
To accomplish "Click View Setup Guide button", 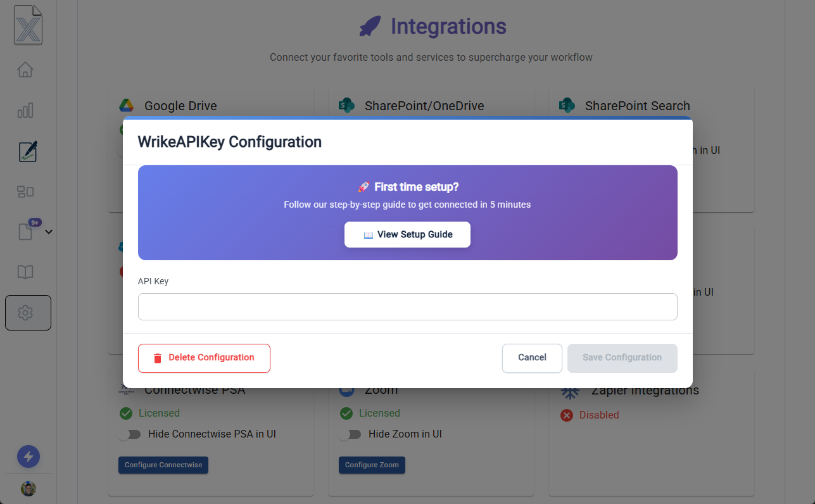I will click(x=407, y=234).
